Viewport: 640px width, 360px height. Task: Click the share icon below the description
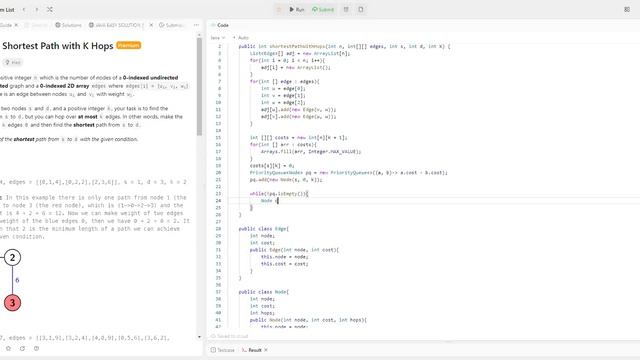pos(22,349)
